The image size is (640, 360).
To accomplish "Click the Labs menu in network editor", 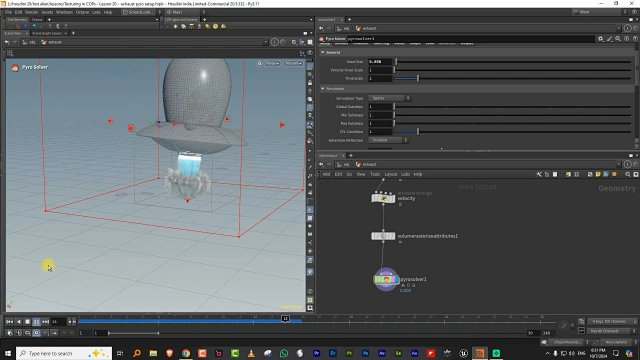I will pos(405,174).
